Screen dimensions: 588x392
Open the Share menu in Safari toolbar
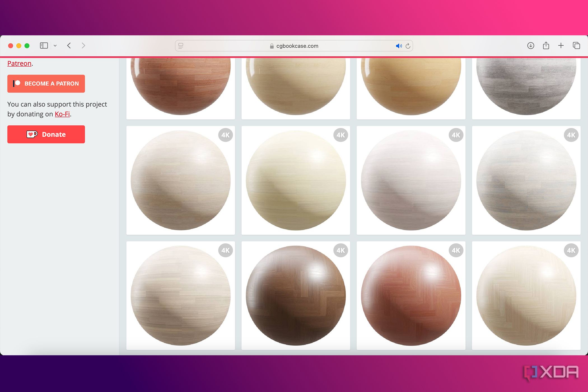tap(546, 46)
